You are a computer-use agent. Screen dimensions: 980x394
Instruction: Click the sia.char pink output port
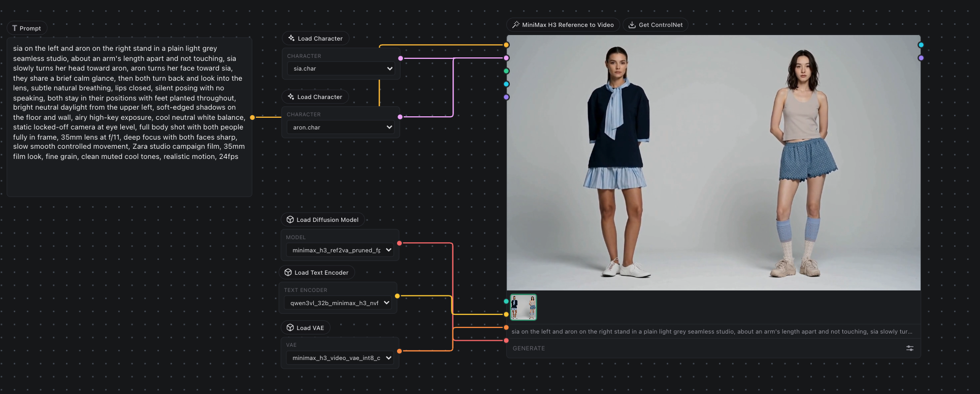401,58
